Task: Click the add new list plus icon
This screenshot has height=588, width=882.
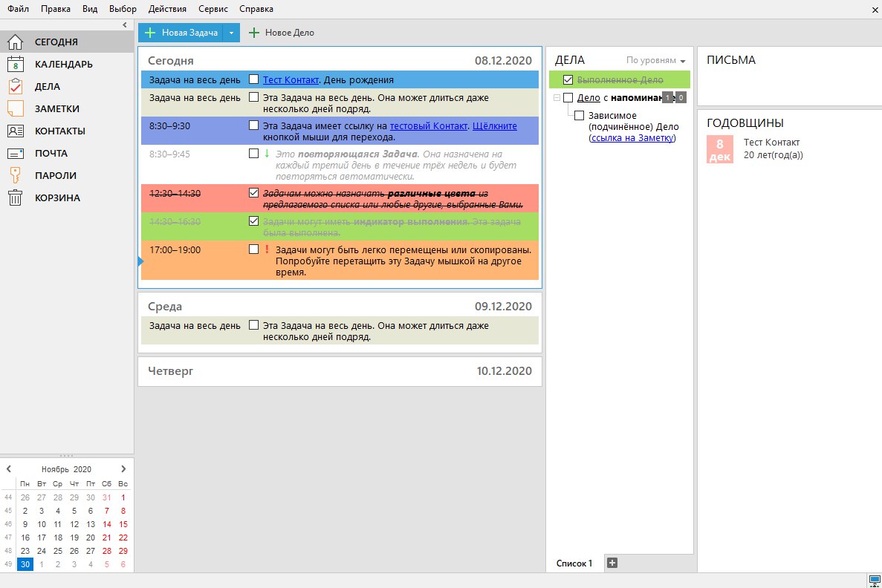Action: coord(612,563)
